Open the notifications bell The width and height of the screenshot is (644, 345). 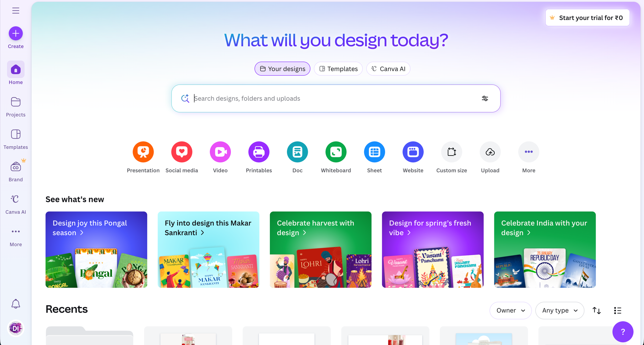coord(15,304)
